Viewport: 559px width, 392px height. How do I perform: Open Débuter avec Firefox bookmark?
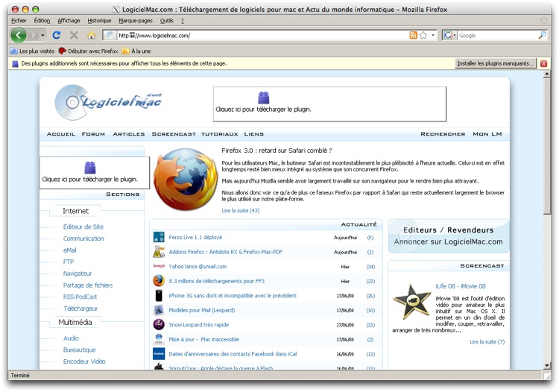tap(88, 51)
